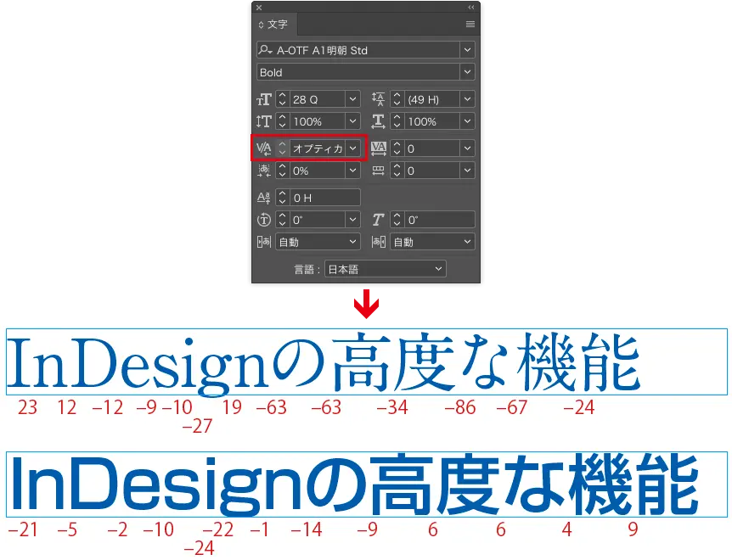
Task: Open the language dropdown set to 日本語
Action: coord(386,269)
